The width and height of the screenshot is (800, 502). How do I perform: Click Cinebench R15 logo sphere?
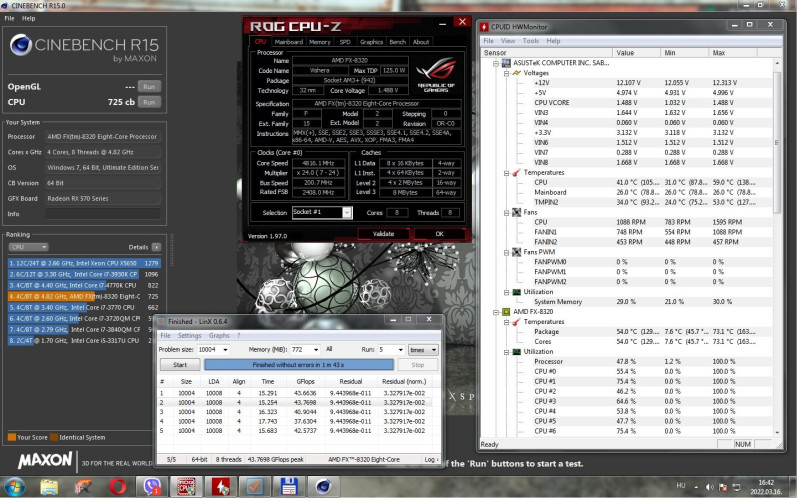(20, 45)
